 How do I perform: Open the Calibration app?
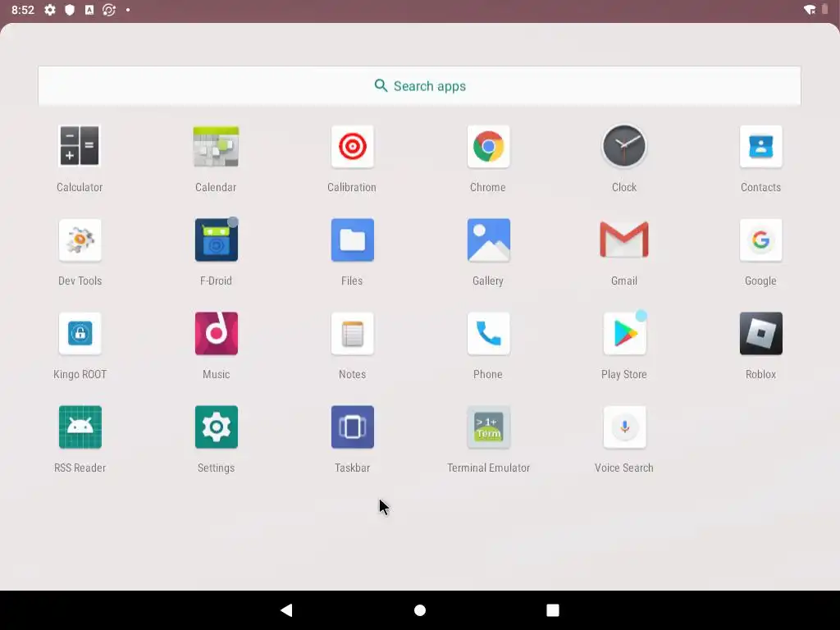click(352, 146)
